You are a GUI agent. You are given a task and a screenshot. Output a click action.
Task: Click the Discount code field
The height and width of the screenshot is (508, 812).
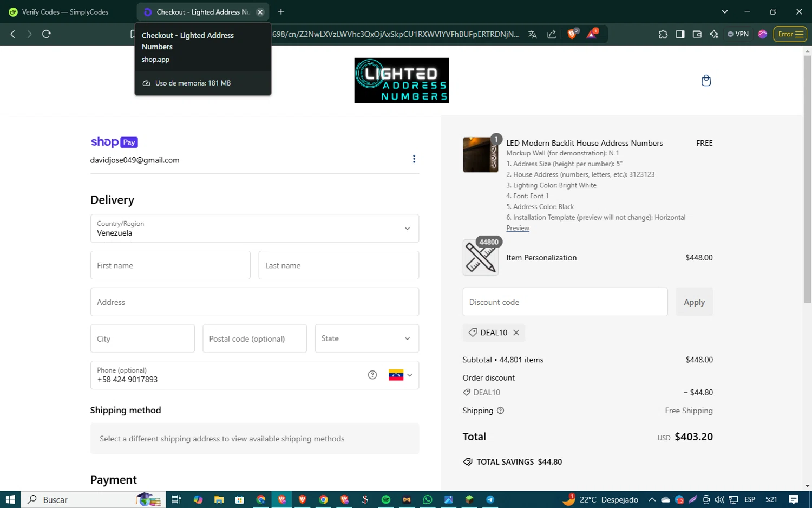pos(565,302)
